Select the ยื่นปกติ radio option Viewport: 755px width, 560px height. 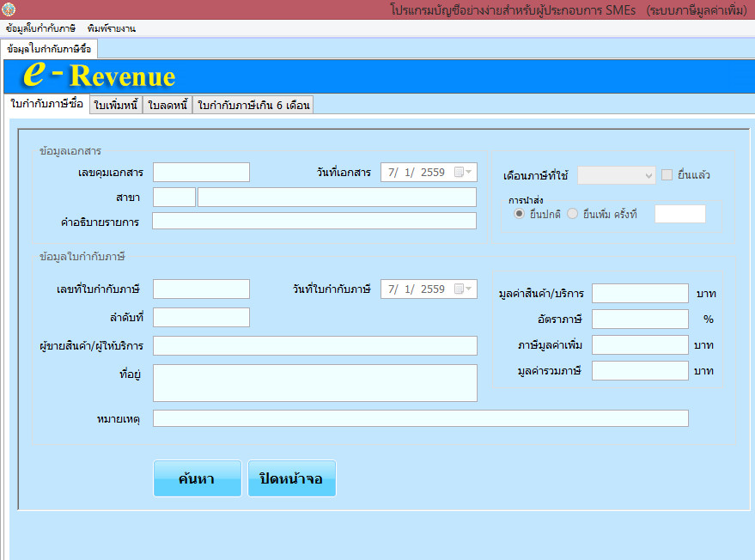pos(519,213)
